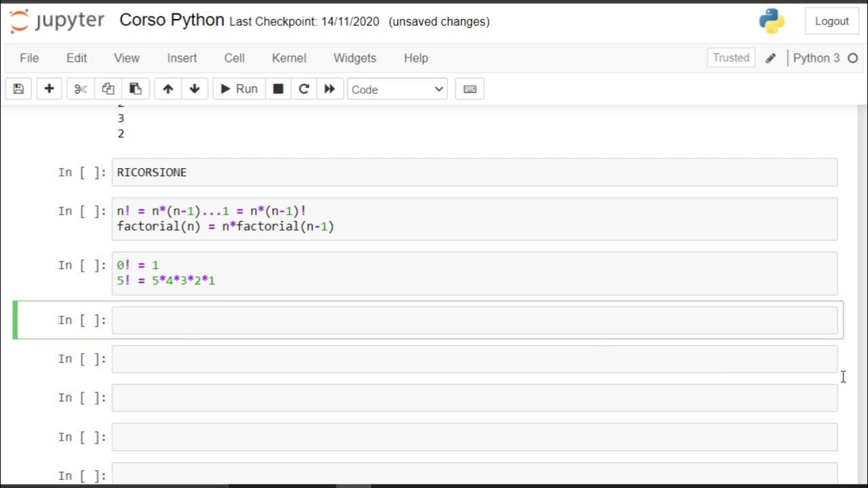Move selected cell up arrow
Image resolution: width=868 pixels, height=488 pixels.
click(x=167, y=89)
